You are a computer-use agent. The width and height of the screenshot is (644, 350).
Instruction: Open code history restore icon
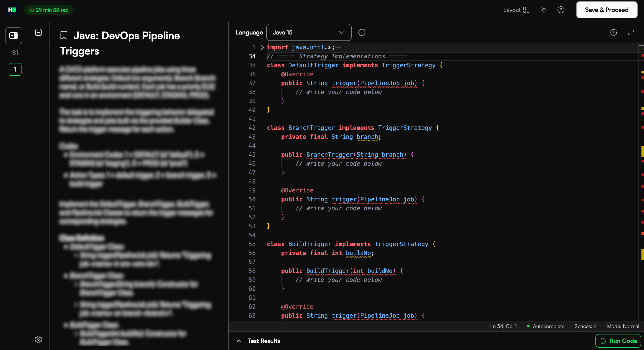(614, 33)
